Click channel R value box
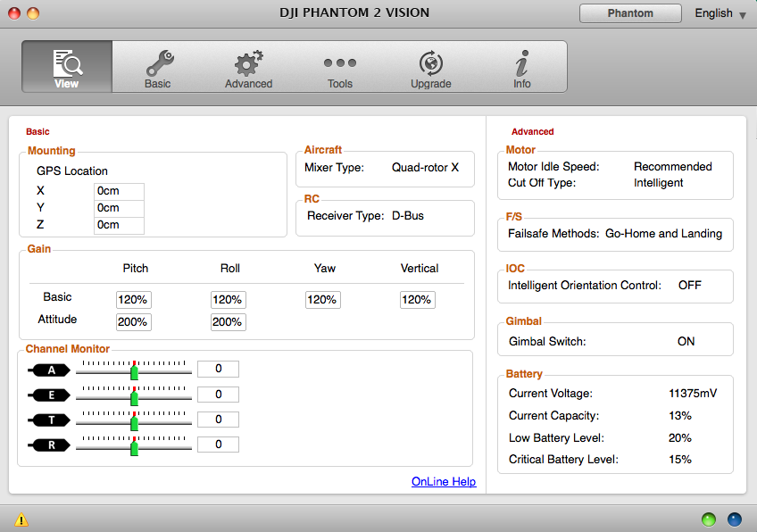The height and width of the screenshot is (532, 757). [x=218, y=445]
